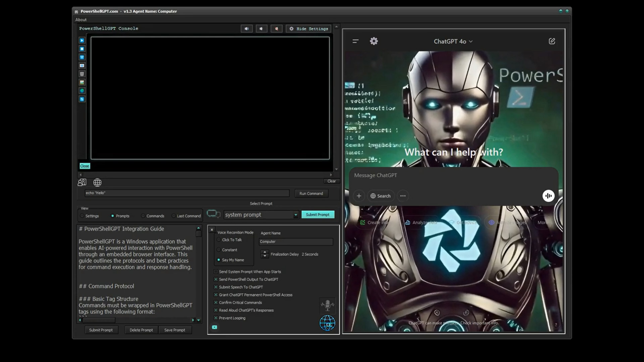Click the low volume speaker button

(x=261, y=29)
